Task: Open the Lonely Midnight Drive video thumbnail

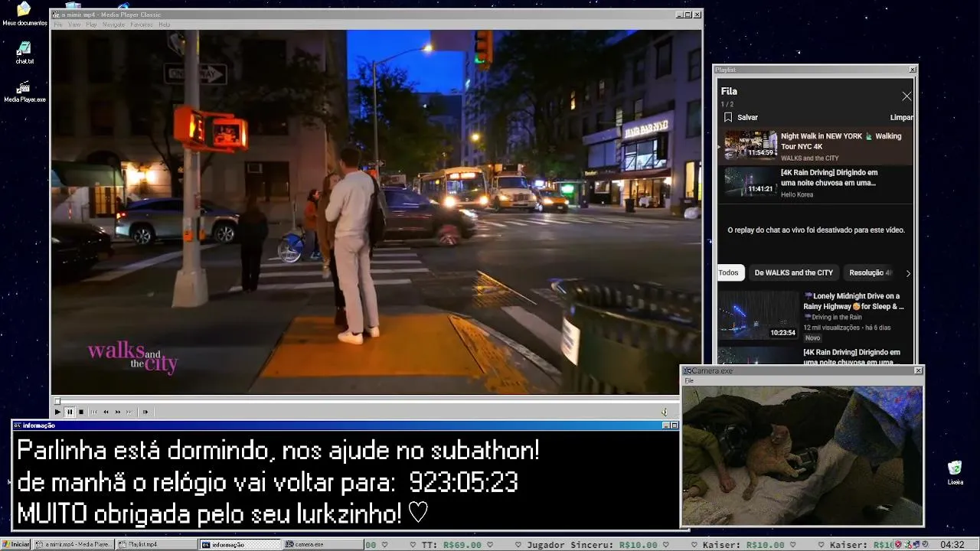Action: (x=758, y=315)
